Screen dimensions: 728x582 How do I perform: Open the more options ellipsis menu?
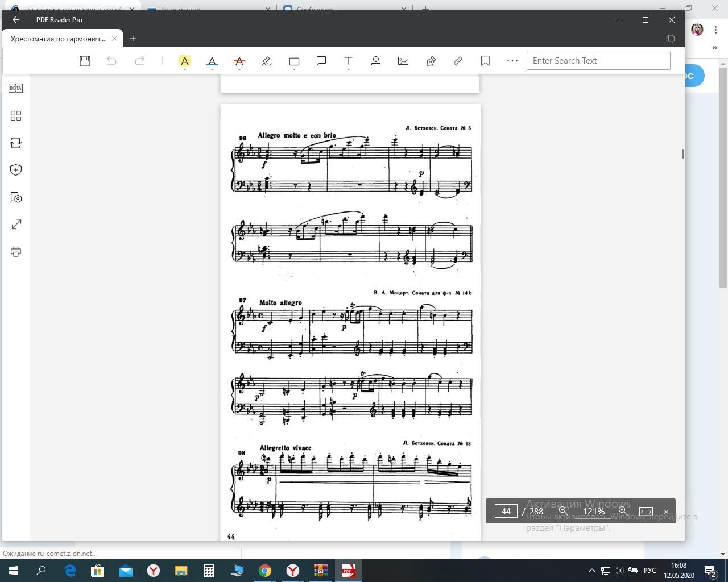(x=512, y=61)
